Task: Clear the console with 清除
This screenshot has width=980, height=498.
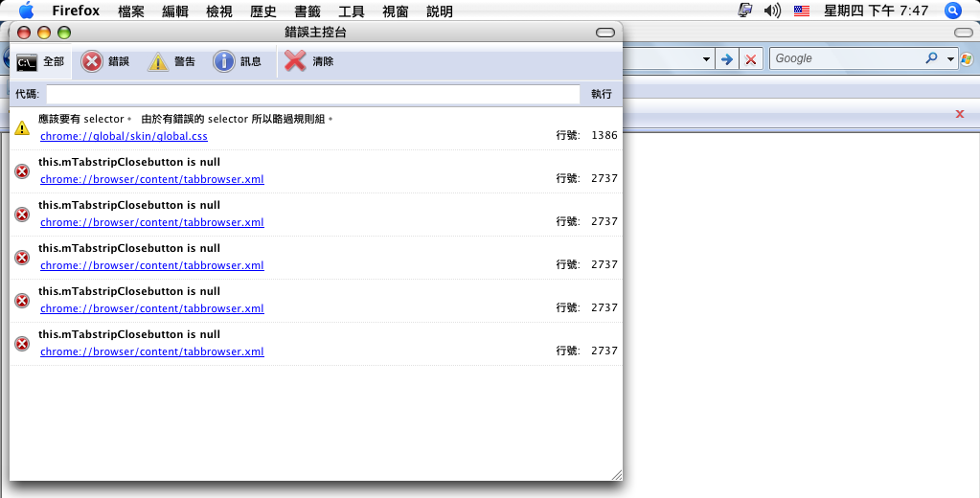Action: [x=309, y=62]
